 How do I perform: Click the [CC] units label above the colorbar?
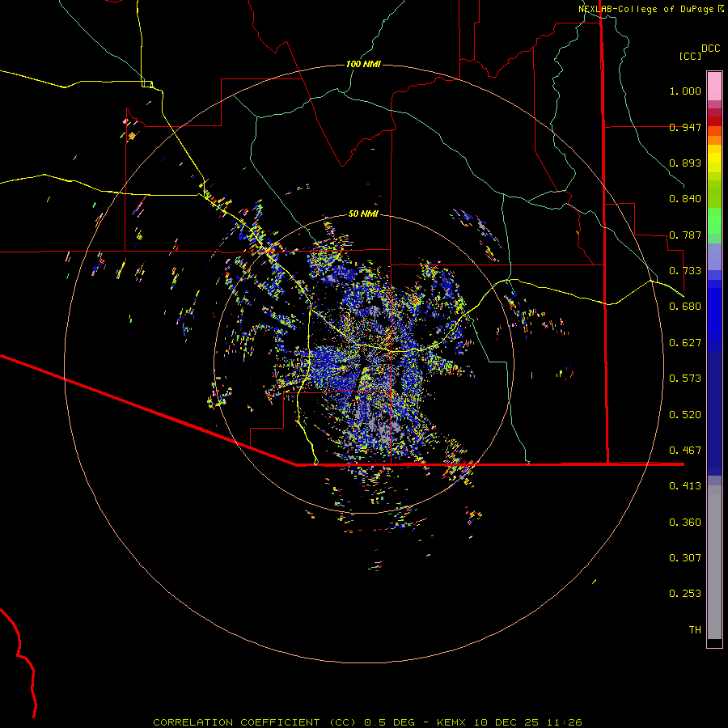[x=691, y=56]
